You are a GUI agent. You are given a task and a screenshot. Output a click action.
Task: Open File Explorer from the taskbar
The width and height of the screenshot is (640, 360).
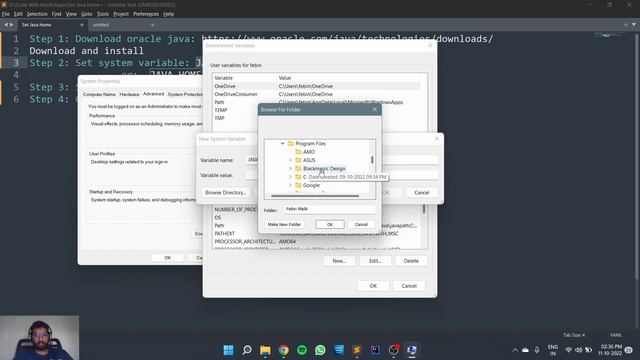pos(265,350)
